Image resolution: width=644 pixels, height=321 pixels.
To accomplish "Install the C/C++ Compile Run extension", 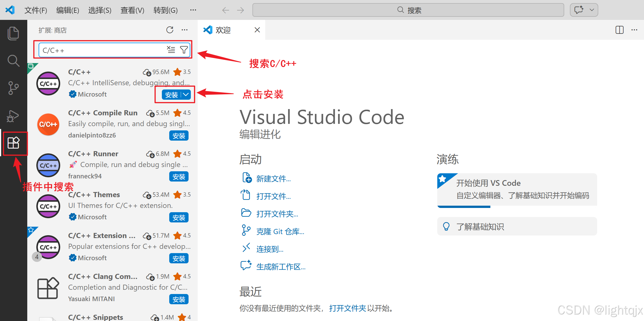I will pos(179,136).
